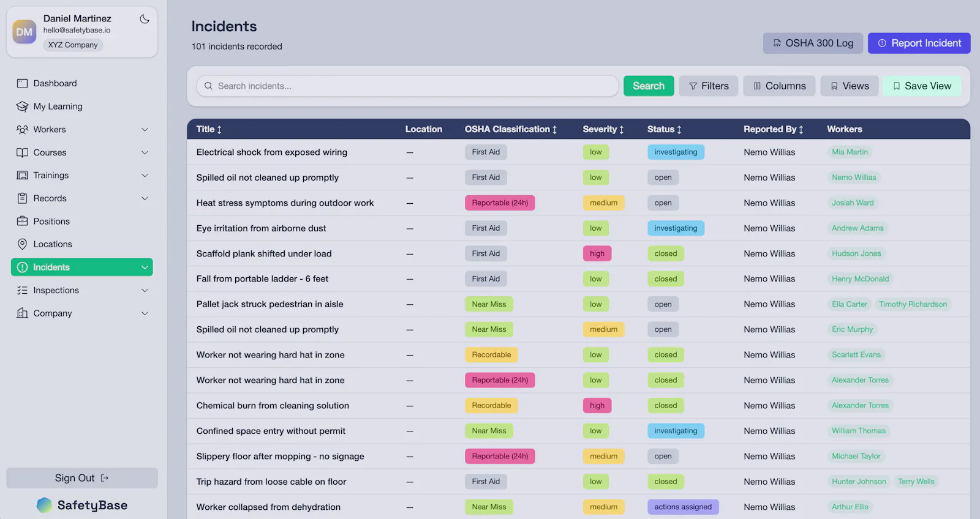Image resolution: width=980 pixels, height=519 pixels.
Task: Click the Sign Out arrow icon
Action: coord(105,478)
